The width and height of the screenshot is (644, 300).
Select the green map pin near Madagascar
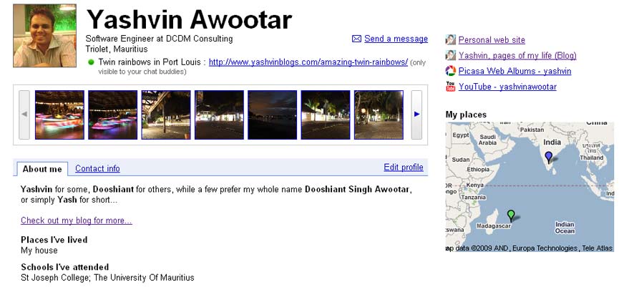click(511, 216)
